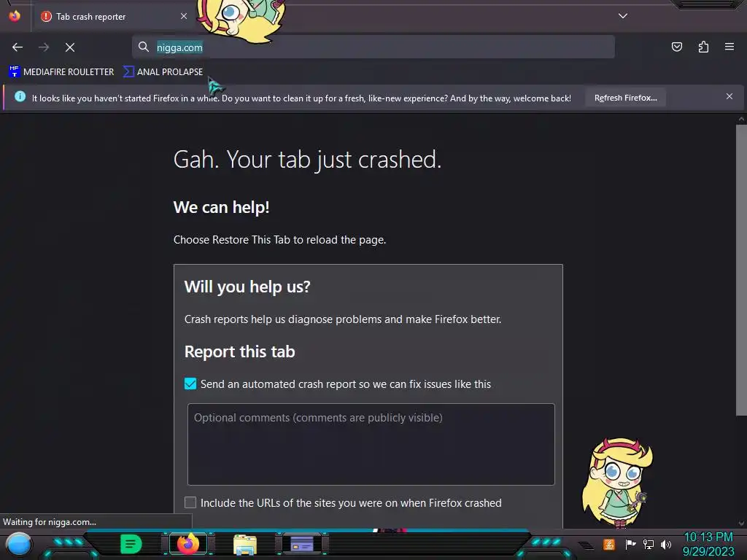Dismiss the welcome back notification bar
This screenshot has width=747, height=560.
(729, 97)
